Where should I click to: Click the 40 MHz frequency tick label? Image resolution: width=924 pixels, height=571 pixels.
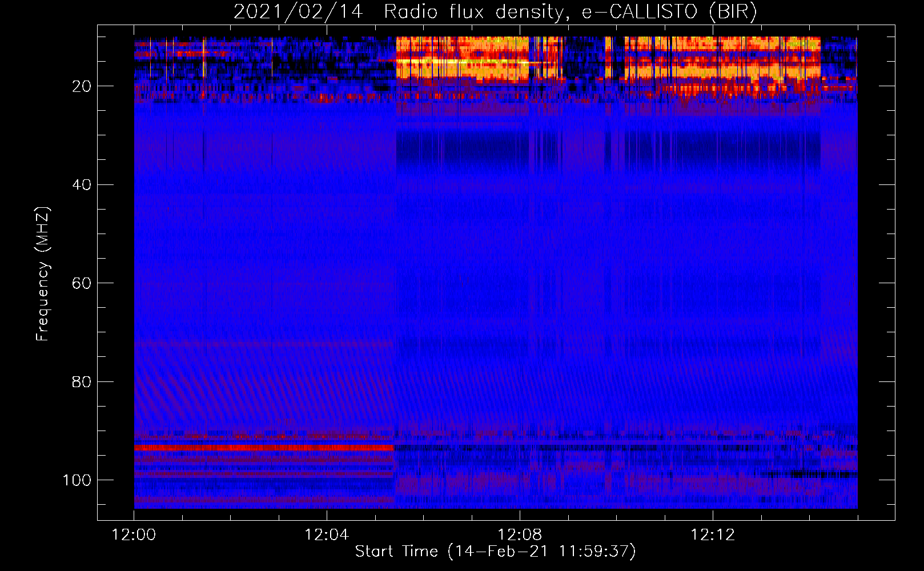pyautogui.click(x=82, y=185)
